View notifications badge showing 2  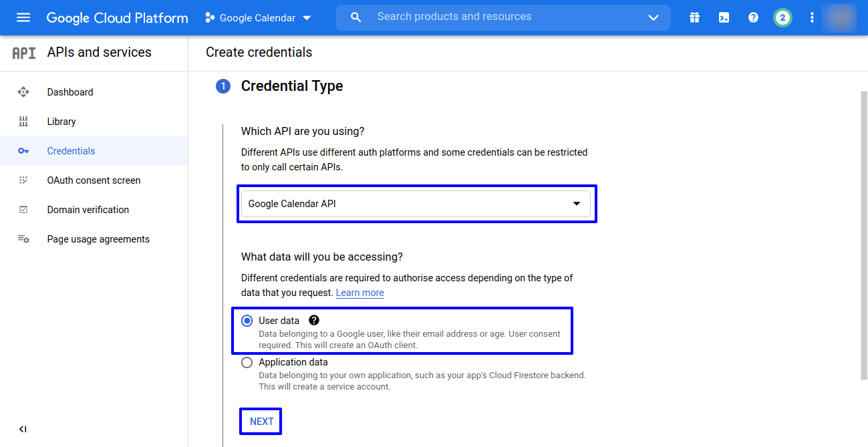pyautogui.click(x=782, y=17)
